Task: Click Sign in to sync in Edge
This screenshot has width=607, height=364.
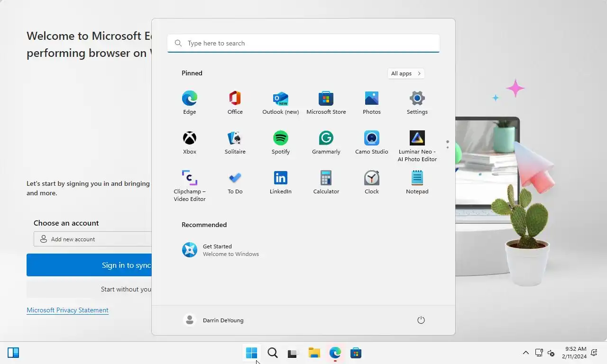Action: 89,265
